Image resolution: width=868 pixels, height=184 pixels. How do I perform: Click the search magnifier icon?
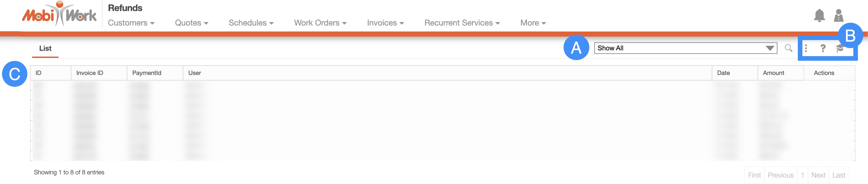[x=788, y=48]
